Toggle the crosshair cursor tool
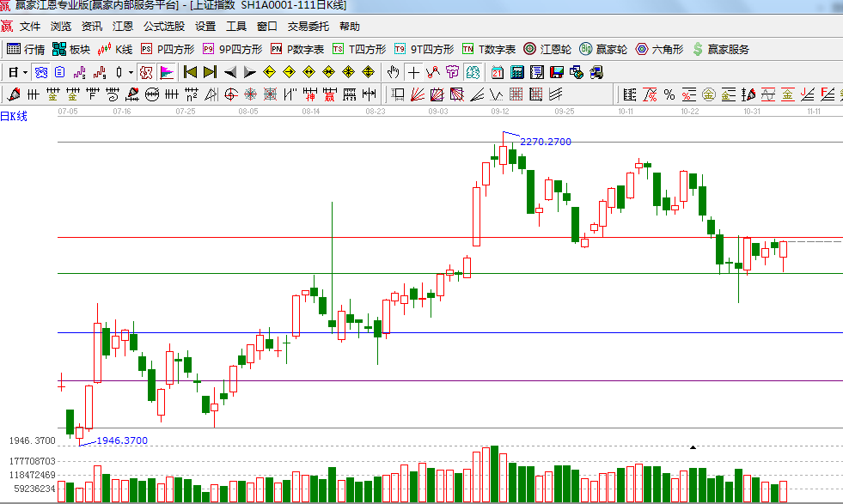The width and height of the screenshot is (843, 504). point(413,72)
